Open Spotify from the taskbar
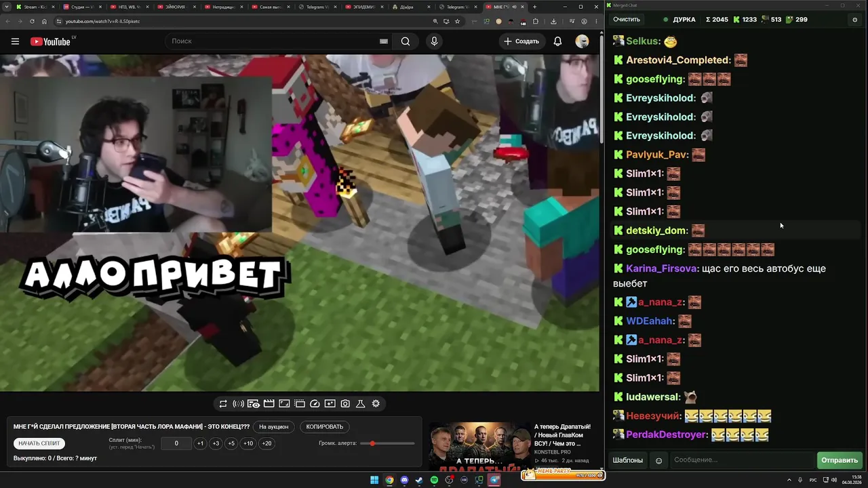868x488 pixels. click(x=434, y=481)
